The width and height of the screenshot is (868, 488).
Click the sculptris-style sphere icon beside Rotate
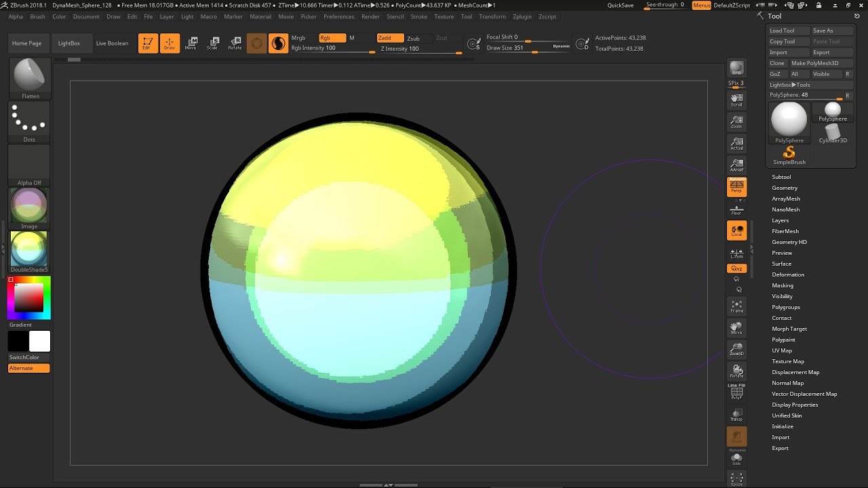[256, 43]
